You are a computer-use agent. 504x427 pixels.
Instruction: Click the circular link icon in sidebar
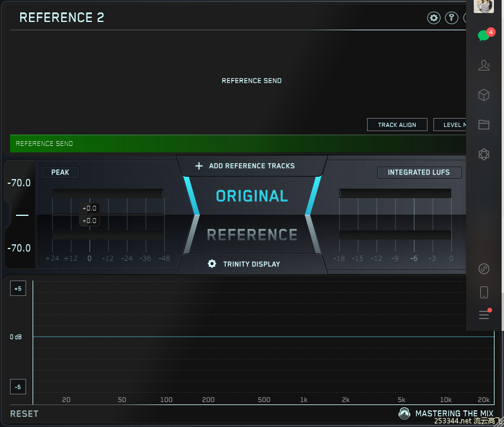pyautogui.click(x=484, y=269)
